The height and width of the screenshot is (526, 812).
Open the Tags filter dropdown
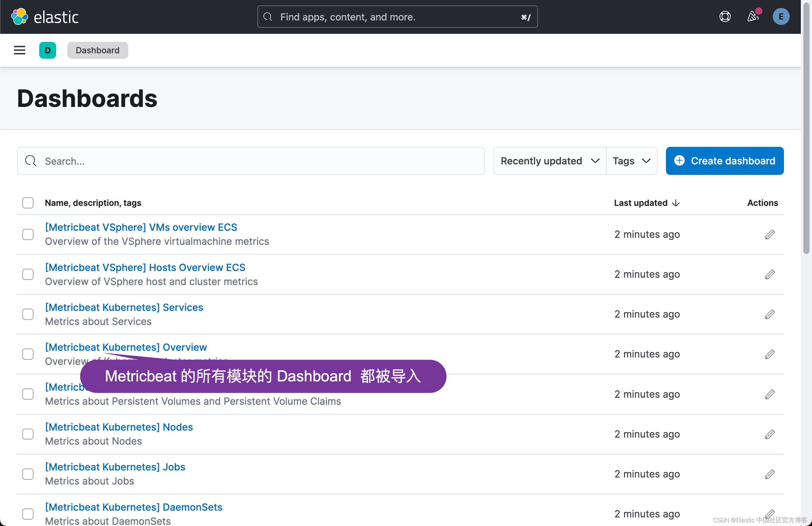click(631, 161)
